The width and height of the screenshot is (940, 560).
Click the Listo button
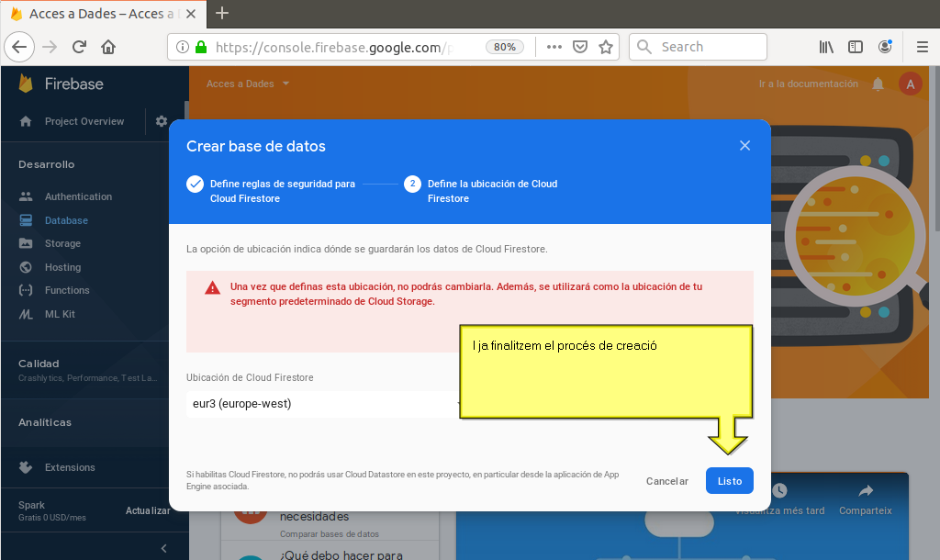pos(730,481)
